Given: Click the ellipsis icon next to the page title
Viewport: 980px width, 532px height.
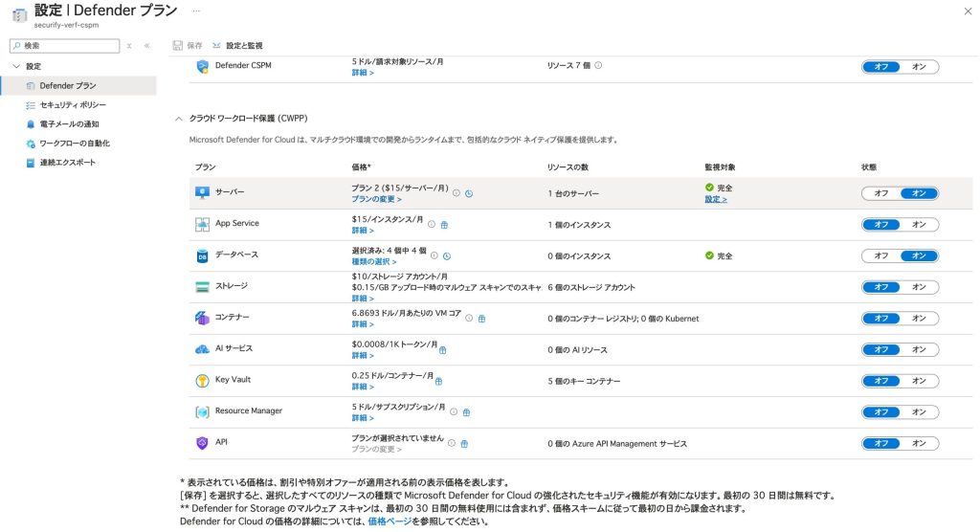Looking at the screenshot, I should point(196,11).
